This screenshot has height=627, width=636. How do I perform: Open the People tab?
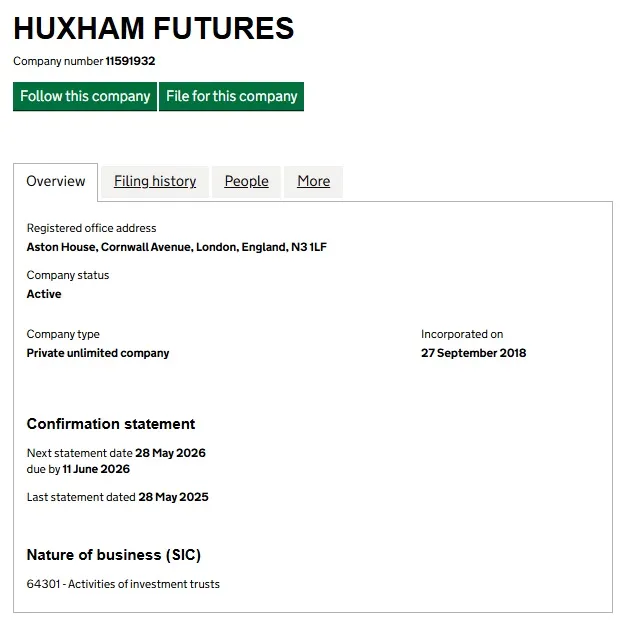click(246, 182)
